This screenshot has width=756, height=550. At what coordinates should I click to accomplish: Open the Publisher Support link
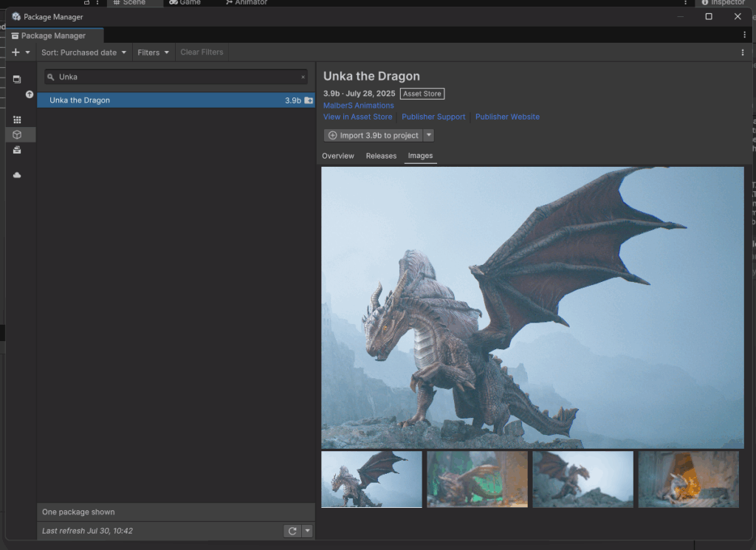[x=433, y=117]
